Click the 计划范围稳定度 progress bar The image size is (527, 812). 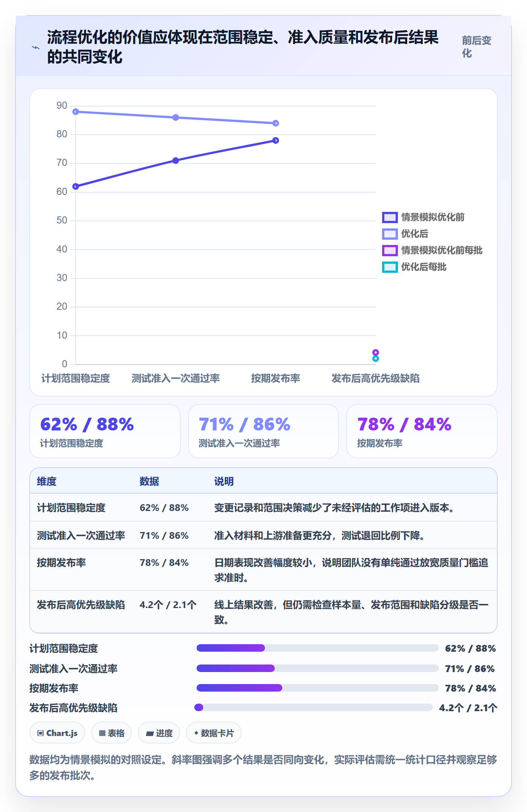tap(318, 648)
